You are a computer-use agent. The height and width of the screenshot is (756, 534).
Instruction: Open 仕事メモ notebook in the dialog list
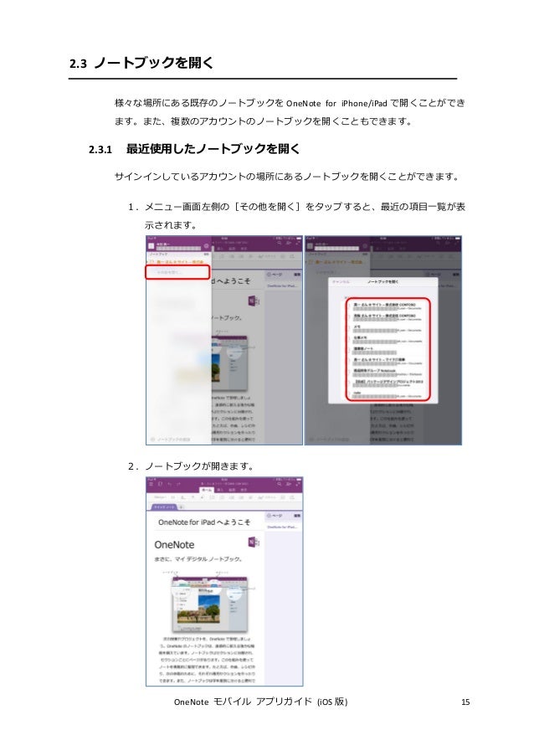tap(388, 339)
